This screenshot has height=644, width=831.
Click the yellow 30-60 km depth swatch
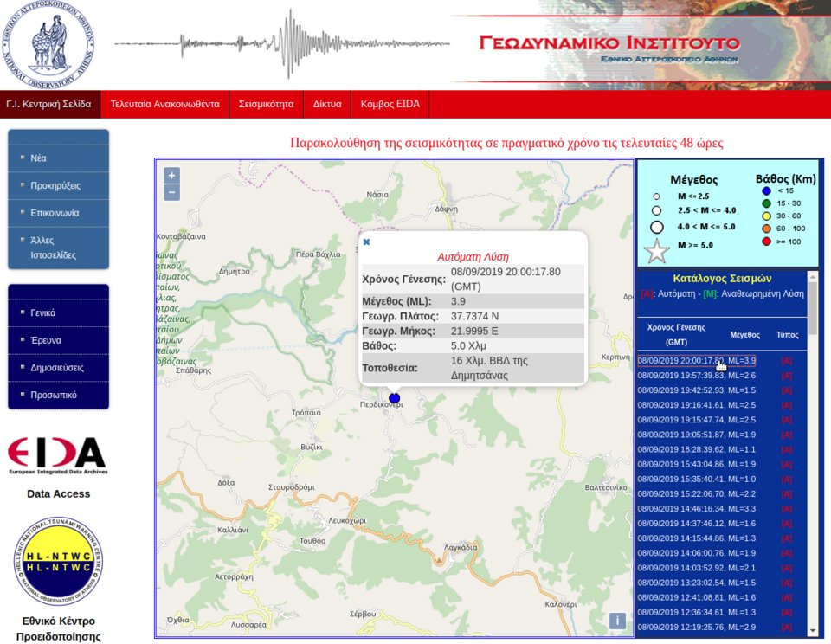coord(767,216)
